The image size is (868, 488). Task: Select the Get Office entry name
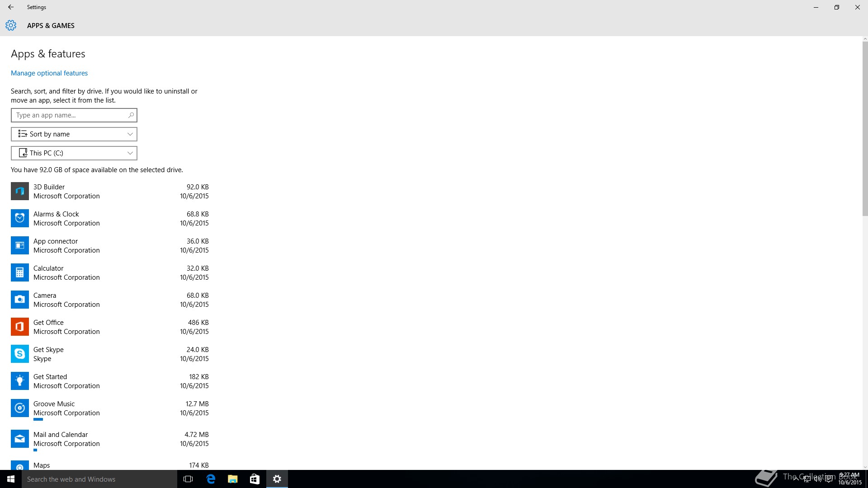(x=48, y=323)
